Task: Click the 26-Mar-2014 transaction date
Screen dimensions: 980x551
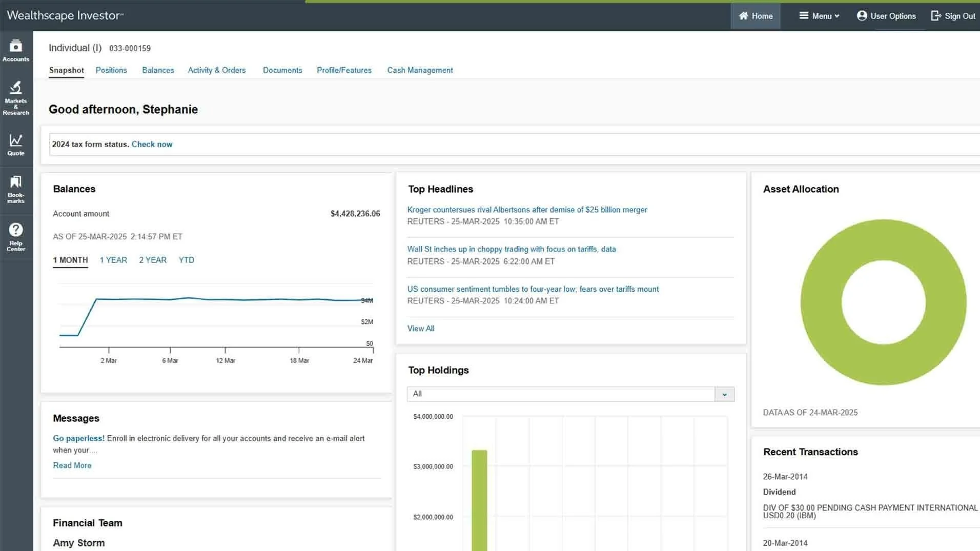Action: pos(785,477)
